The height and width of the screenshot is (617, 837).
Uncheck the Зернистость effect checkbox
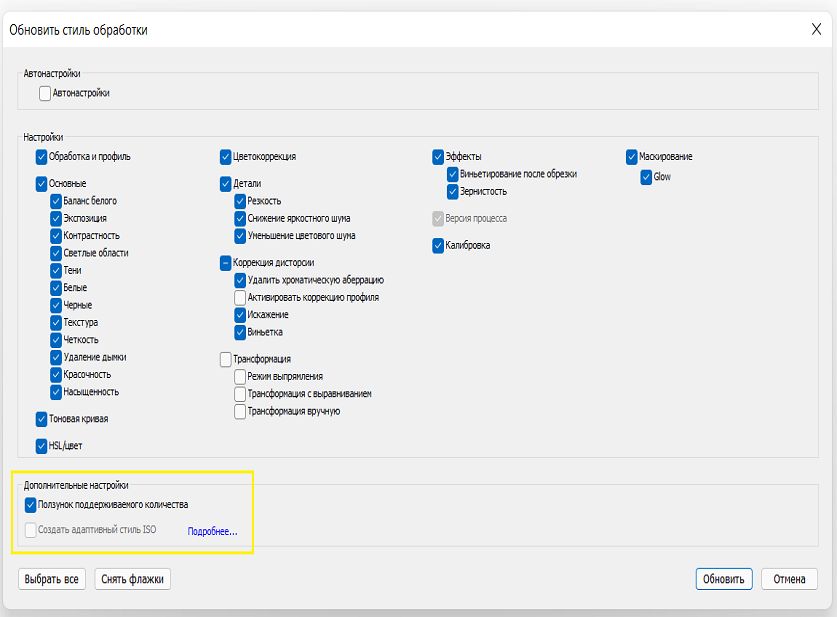tap(453, 191)
